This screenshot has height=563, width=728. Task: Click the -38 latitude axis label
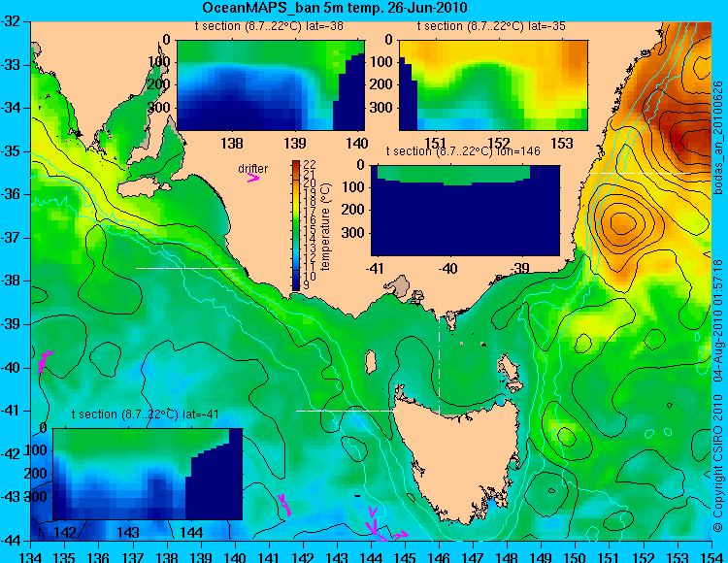coord(12,281)
